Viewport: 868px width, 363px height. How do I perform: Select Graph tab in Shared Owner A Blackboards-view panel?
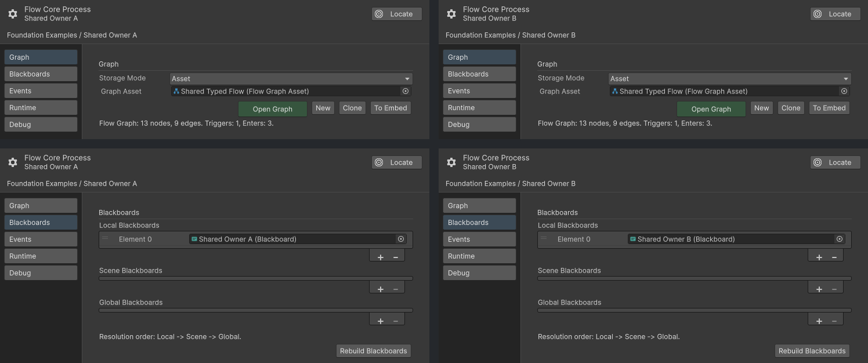point(41,205)
